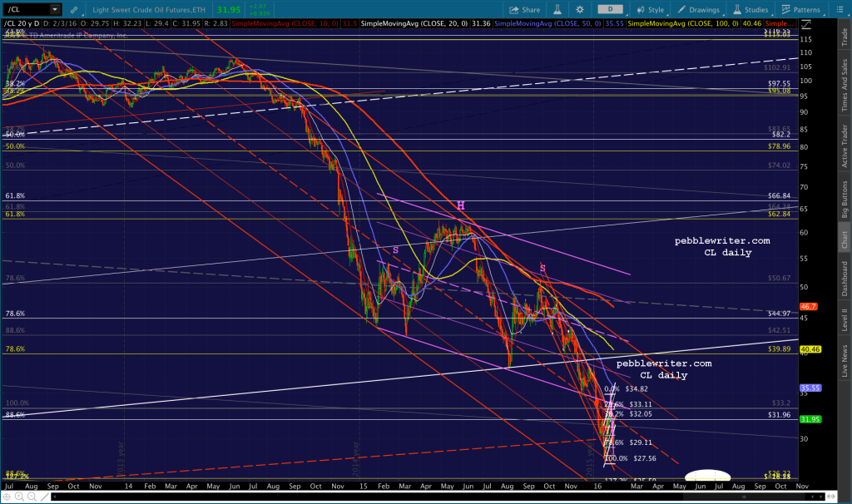
Task: Click the red 46.7 price axis bubble
Action: (808, 307)
